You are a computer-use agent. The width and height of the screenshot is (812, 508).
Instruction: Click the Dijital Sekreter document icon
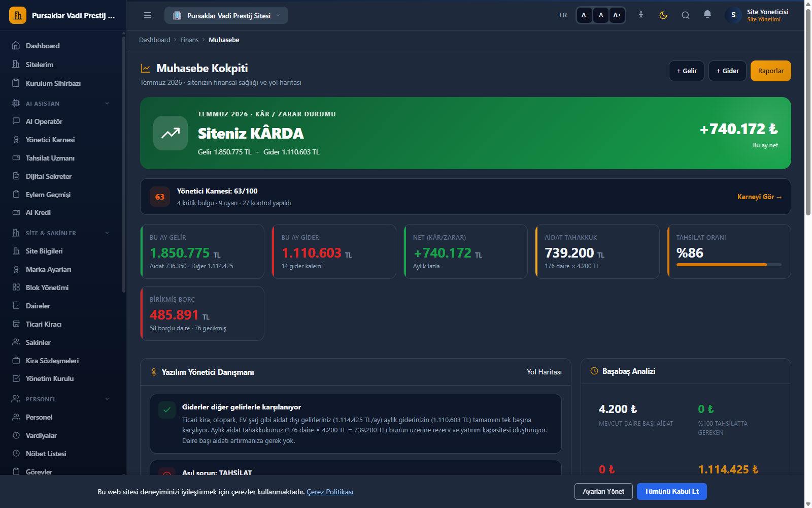[16, 176]
